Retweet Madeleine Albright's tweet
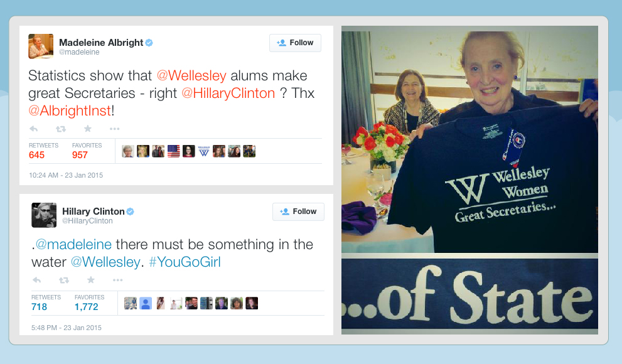The width and height of the screenshot is (622, 364). [x=61, y=129]
